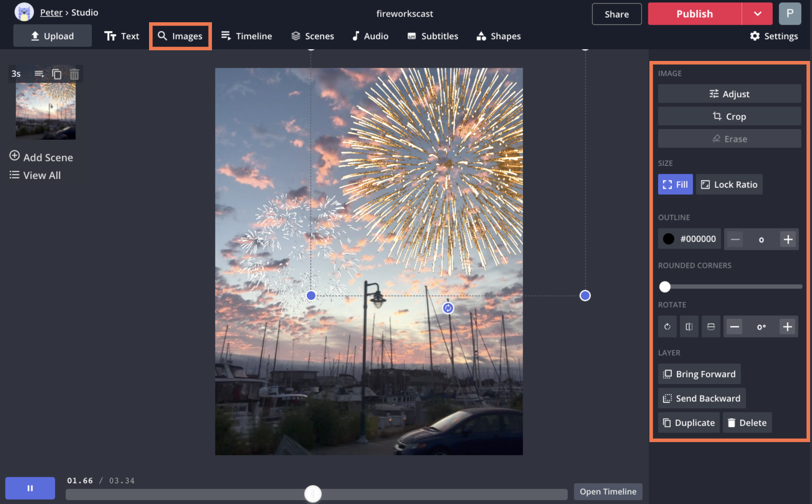This screenshot has height=504, width=812.
Task: Flip the image vertically
Action: [711, 326]
